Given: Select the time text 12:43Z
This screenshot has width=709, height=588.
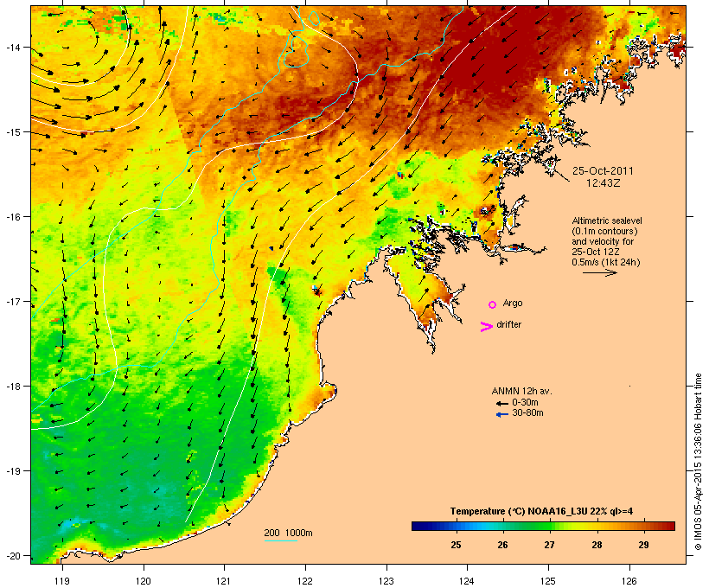Looking at the screenshot, I should (x=603, y=183).
